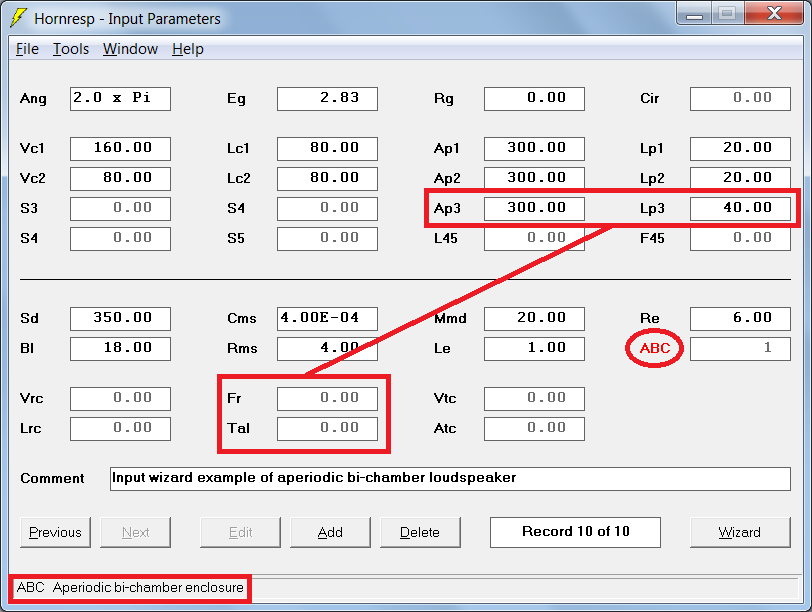Screen dimensions: 812x612
Task: Click the Cms field showing 4.00E-04
Action: coord(327,318)
